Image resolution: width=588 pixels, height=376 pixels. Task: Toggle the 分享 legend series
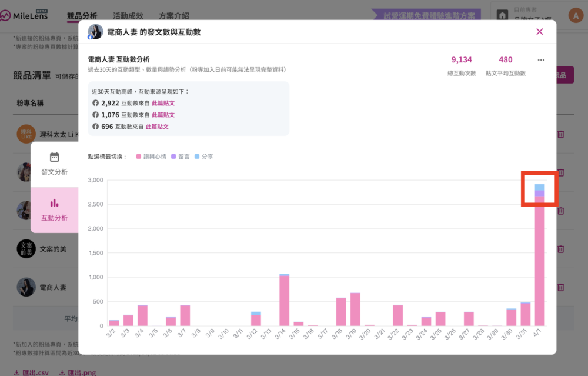point(204,157)
